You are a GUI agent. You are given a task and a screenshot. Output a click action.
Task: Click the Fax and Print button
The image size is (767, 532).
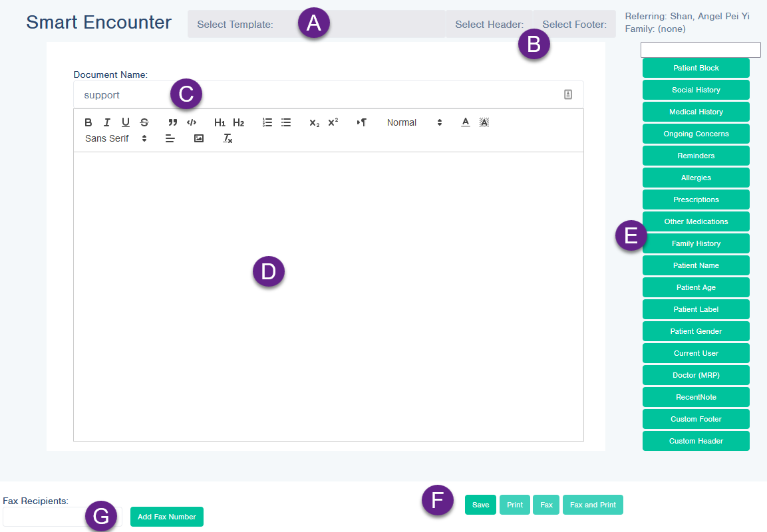593,505
